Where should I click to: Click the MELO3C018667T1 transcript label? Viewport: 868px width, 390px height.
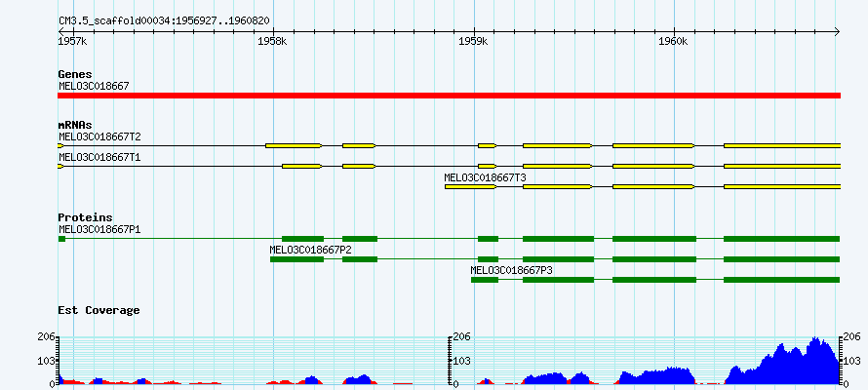99,158
